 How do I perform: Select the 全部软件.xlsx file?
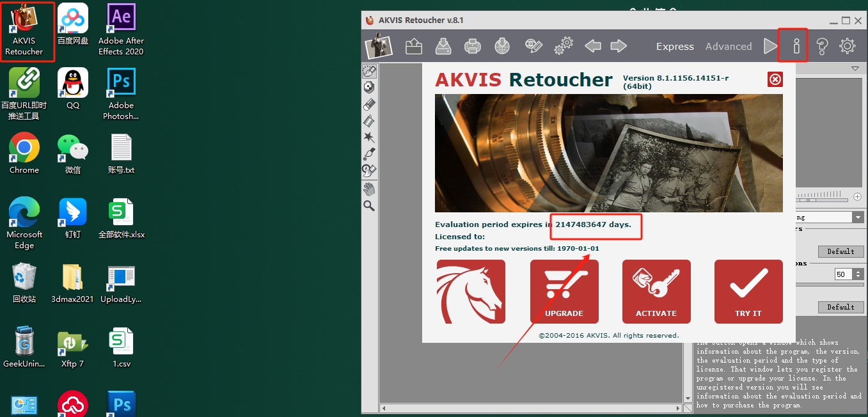tap(122, 219)
